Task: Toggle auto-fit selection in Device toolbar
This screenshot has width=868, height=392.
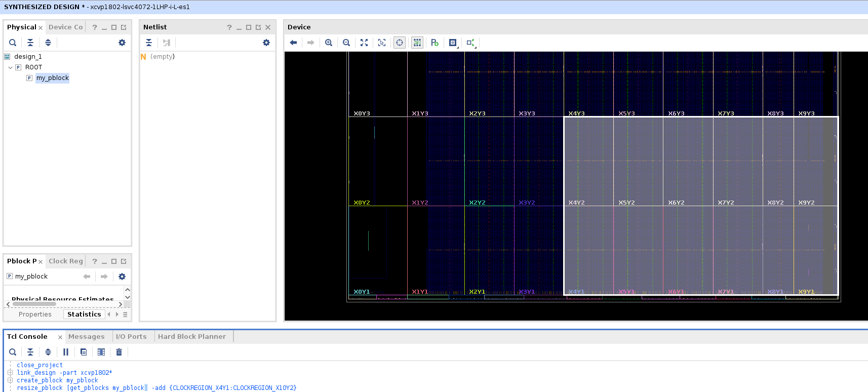Action: [x=400, y=43]
